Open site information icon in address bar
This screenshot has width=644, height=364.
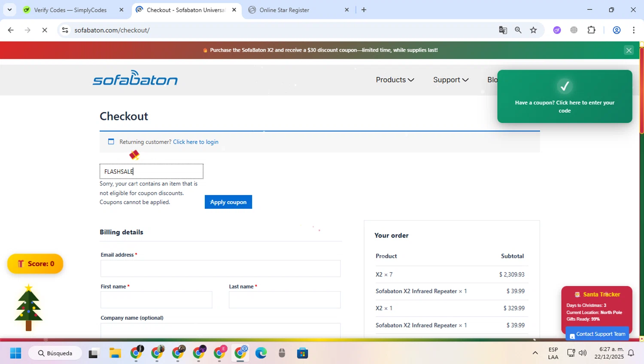(65, 30)
